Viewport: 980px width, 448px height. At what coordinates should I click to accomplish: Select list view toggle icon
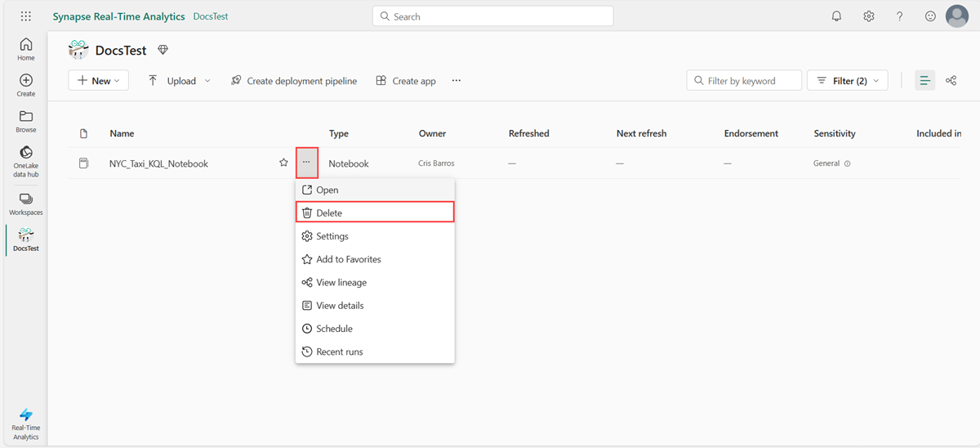pyautogui.click(x=924, y=80)
